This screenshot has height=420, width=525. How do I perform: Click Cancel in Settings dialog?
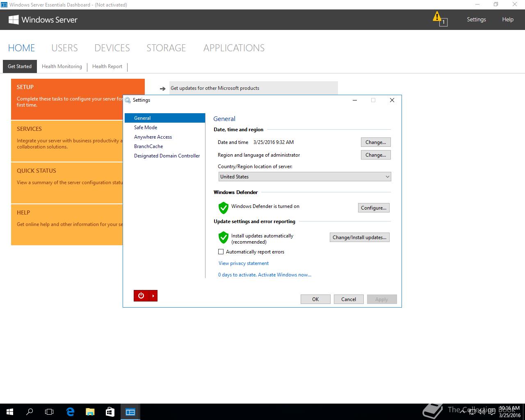tap(349, 299)
